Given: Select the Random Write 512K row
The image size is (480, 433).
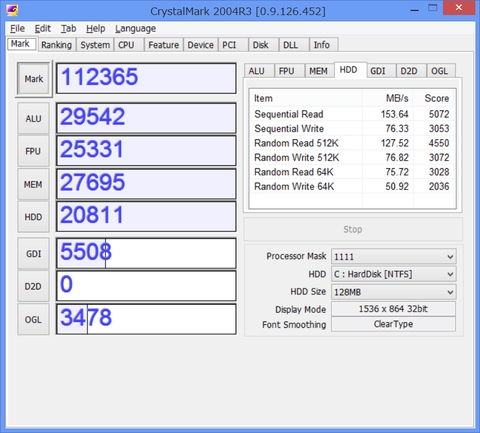Looking at the screenshot, I should (352, 158).
